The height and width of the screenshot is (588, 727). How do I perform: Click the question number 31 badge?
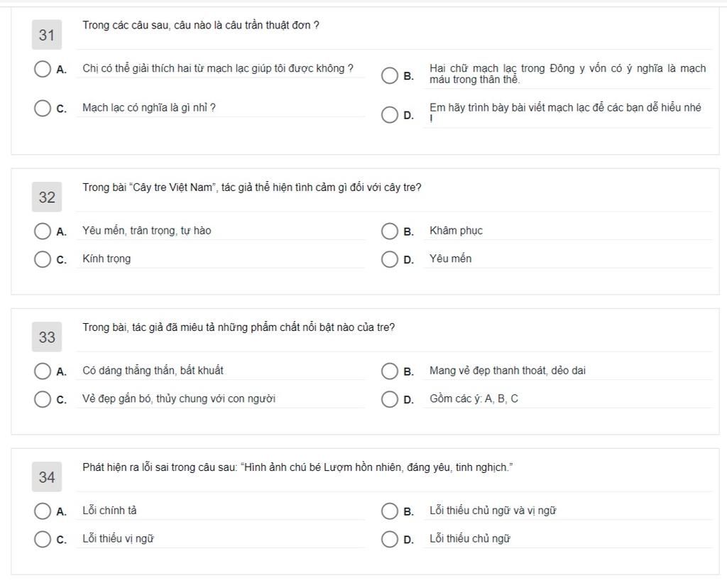point(47,35)
